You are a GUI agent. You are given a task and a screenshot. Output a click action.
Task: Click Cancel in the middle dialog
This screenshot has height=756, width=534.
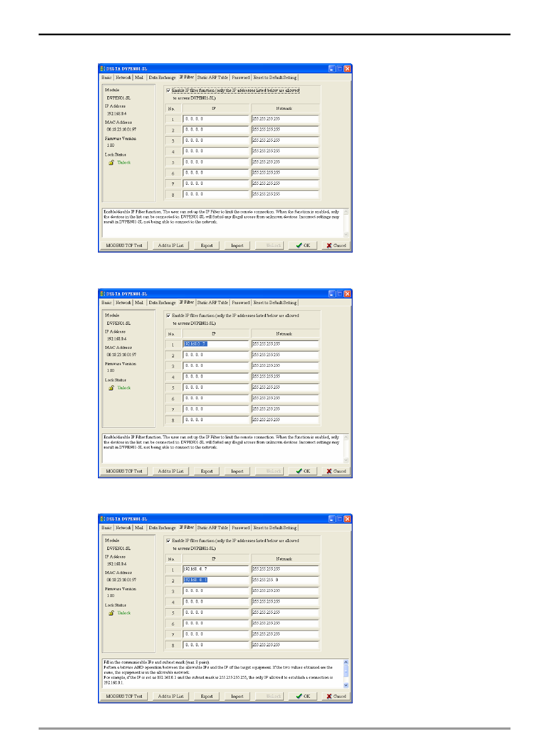[x=336, y=472]
